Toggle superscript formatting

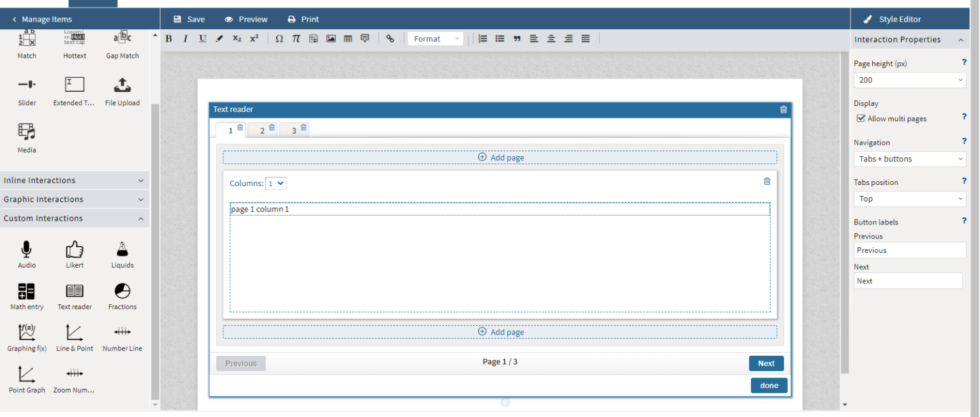[x=254, y=38]
